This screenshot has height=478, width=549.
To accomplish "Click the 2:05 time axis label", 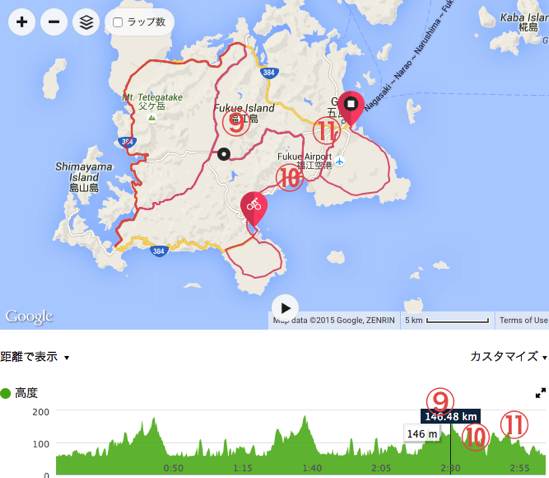I will [x=381, y=468].
